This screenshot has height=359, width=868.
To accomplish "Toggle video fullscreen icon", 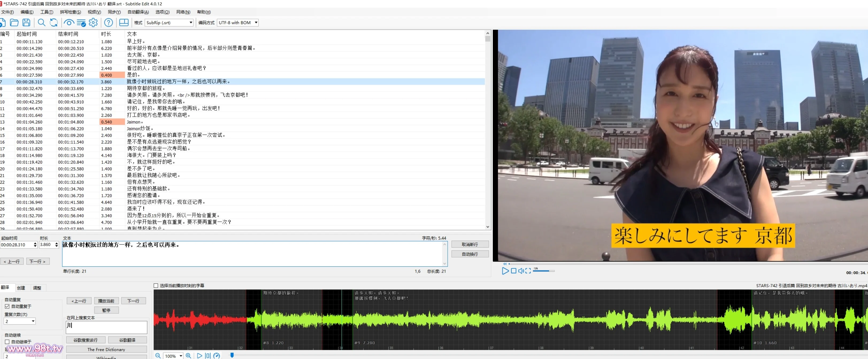I will click(528, 271).
